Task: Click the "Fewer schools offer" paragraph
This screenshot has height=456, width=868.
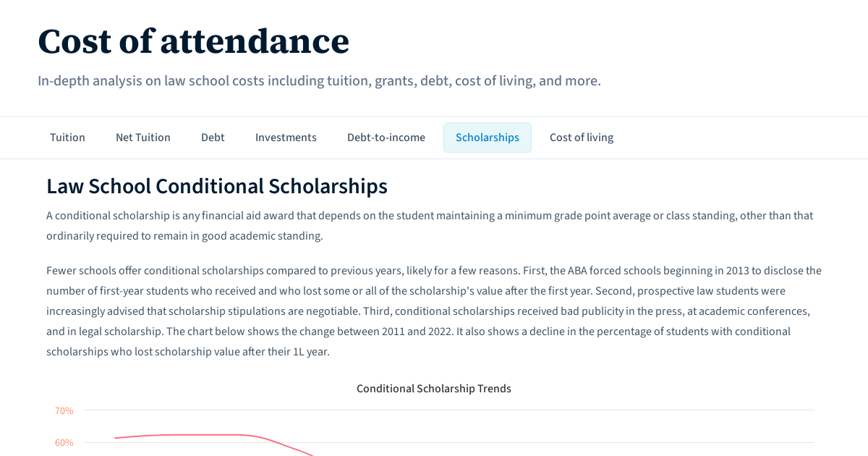Action: pyautogui.click(x=434, y=311)
